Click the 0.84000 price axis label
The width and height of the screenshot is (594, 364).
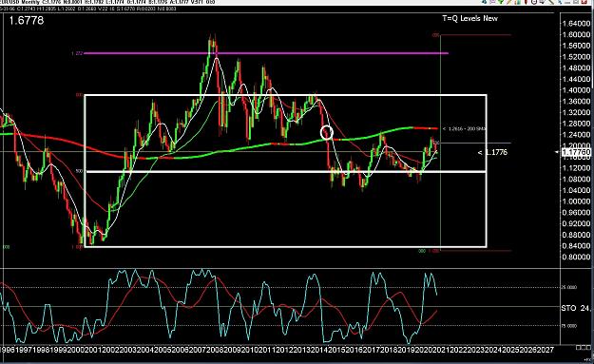(576, 245)
